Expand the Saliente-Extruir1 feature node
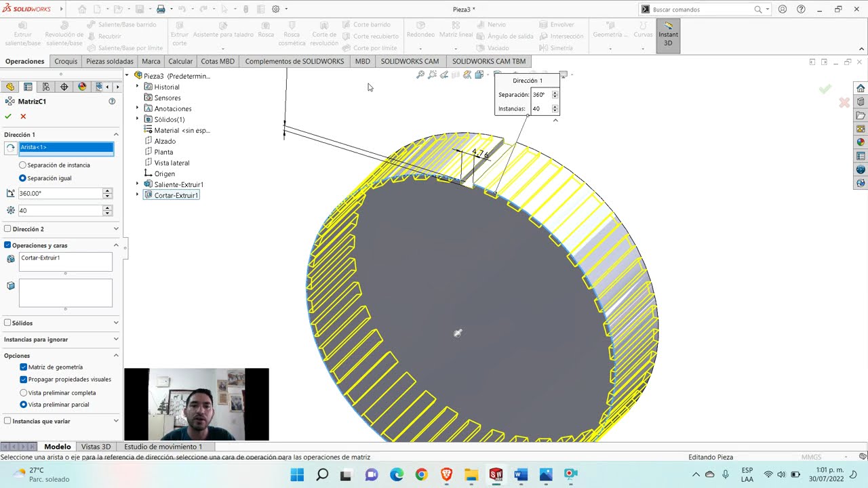The width and height of the screenshot is (868, 488). point(138,184)
